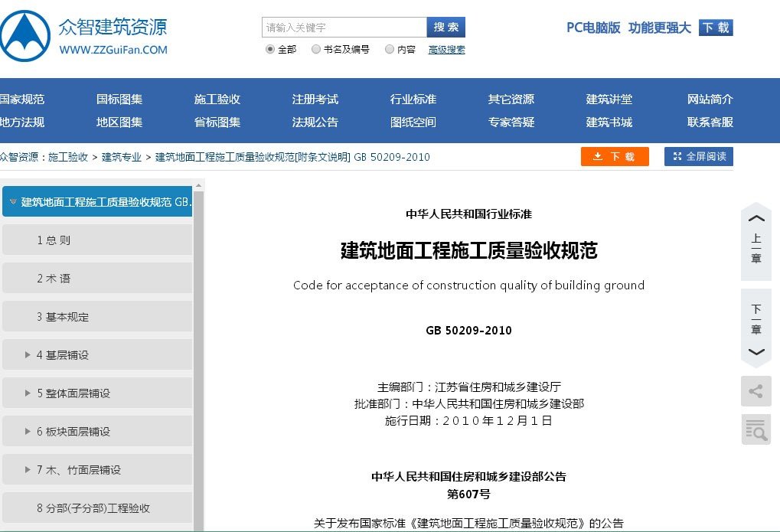This screenshot has width=780, height=532.
Task: Open 全屏阅读 fullscreen reading mode
Action: [699, 157]
